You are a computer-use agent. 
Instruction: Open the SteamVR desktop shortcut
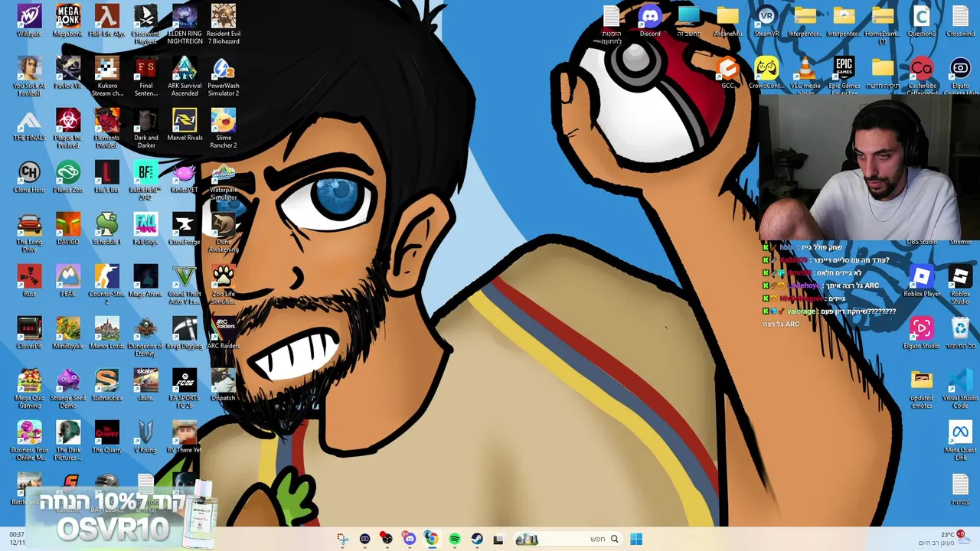[766, 21]
